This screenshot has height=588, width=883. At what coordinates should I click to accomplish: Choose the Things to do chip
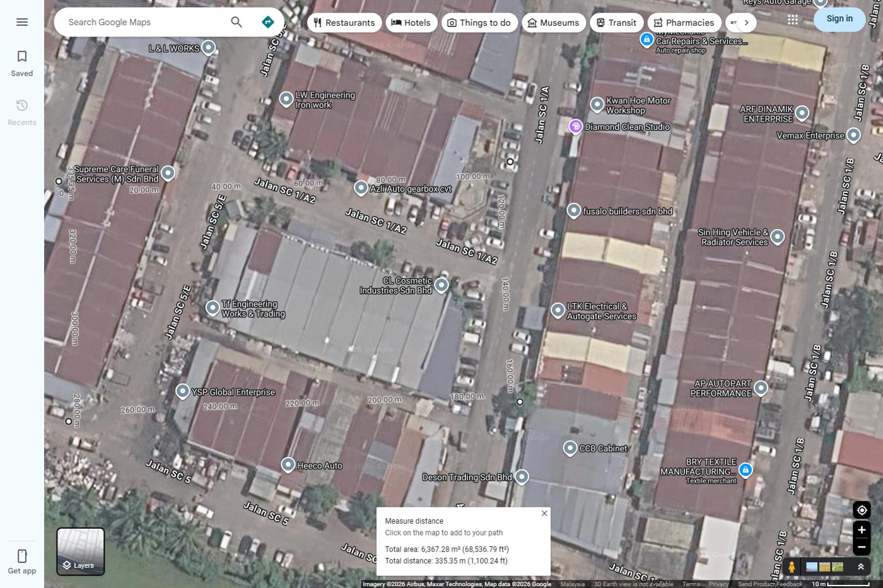pos(479,23)
